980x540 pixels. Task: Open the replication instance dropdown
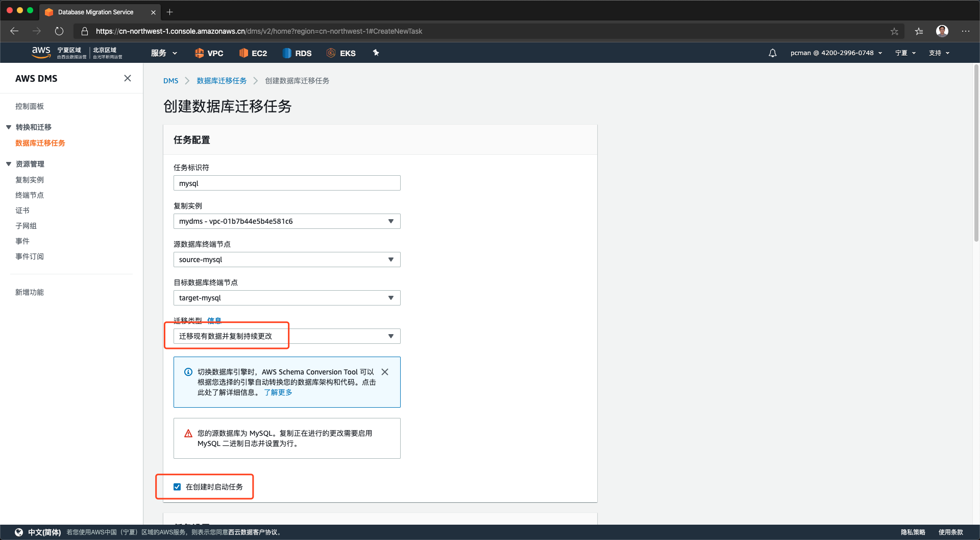287,221
